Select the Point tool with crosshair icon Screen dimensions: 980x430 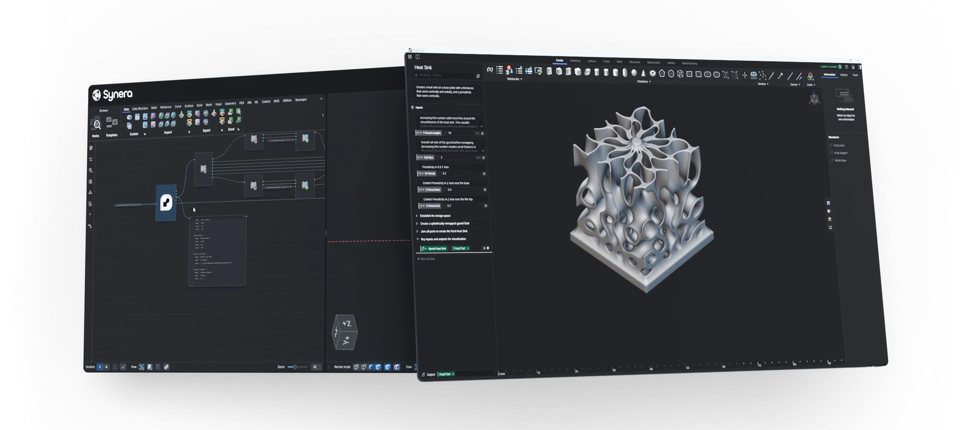[x=745, y=75]
